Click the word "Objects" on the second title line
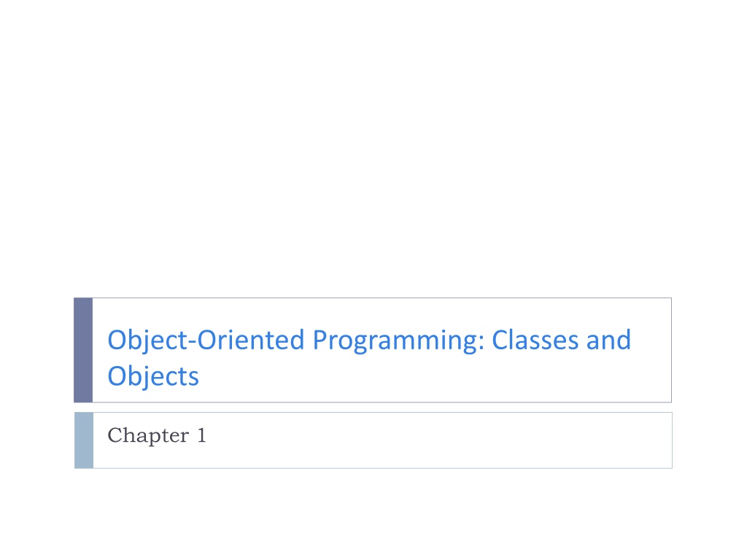The width and height of the screenshot is (747, 560). (x=153, y=377)
